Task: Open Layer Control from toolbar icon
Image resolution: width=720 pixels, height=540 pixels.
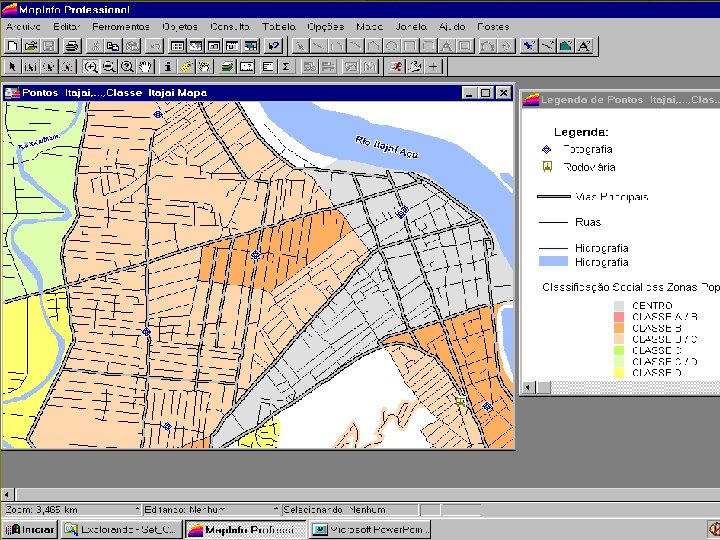Action: pyautogui.click(x=227, y=67)
